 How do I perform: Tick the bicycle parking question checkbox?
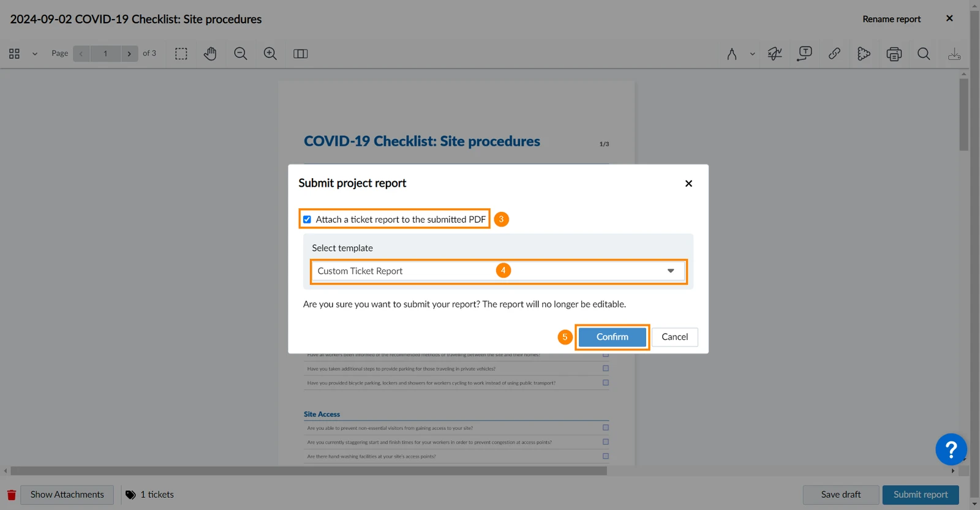pos(606,383)
